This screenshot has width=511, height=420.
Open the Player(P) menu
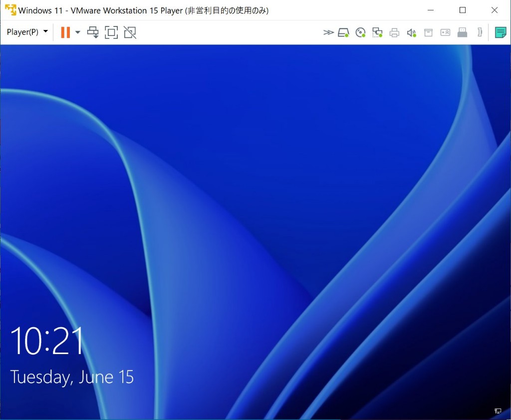[27, 32]
